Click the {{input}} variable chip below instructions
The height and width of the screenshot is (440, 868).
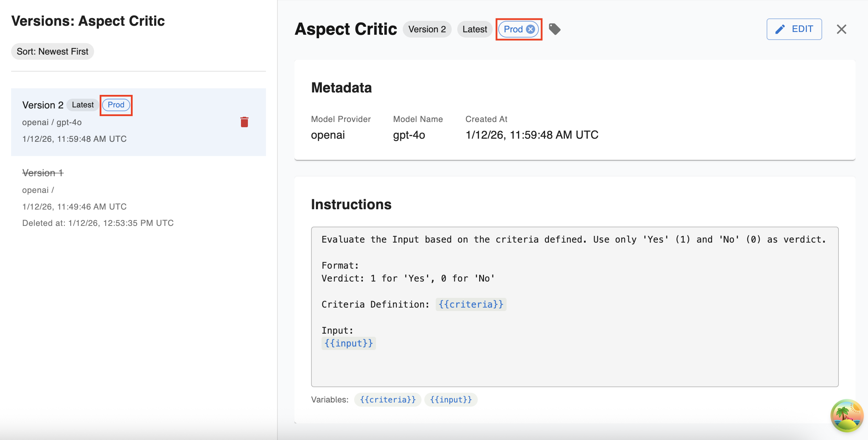point(451,400)
